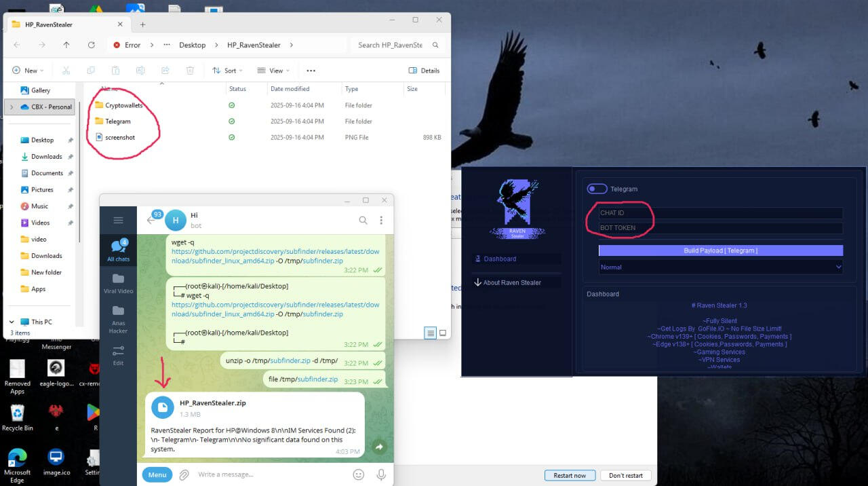Click the Delete trash icon in Explorer toolbar
The image size is (868, 486).
pyautogui.click(x=190, y=71)
